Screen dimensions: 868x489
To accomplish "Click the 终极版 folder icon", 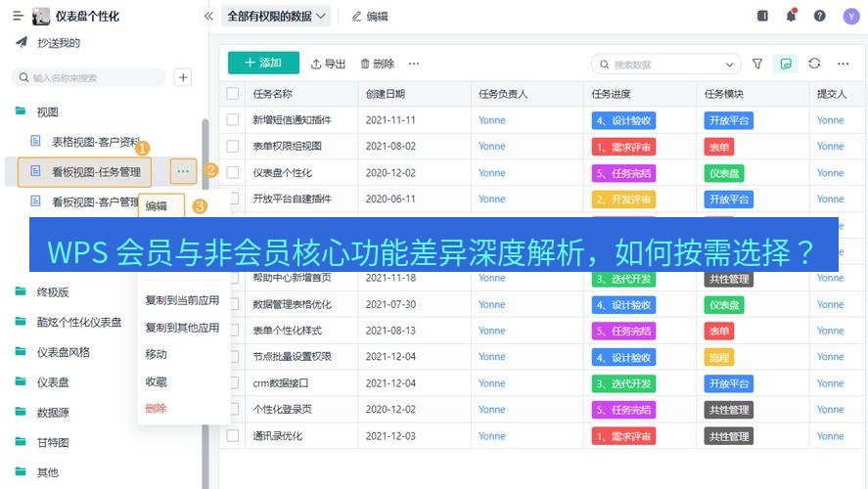I will (21, 291).
